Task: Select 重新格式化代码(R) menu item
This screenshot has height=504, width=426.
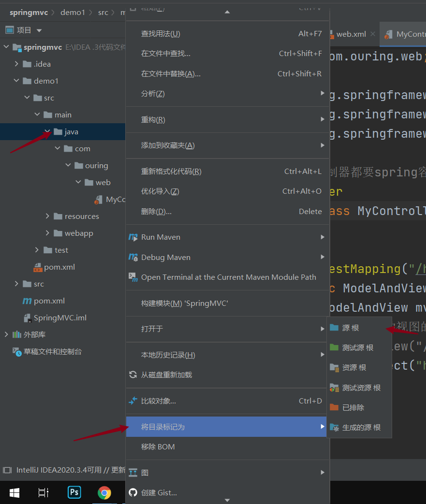Action: pos(227,172)
